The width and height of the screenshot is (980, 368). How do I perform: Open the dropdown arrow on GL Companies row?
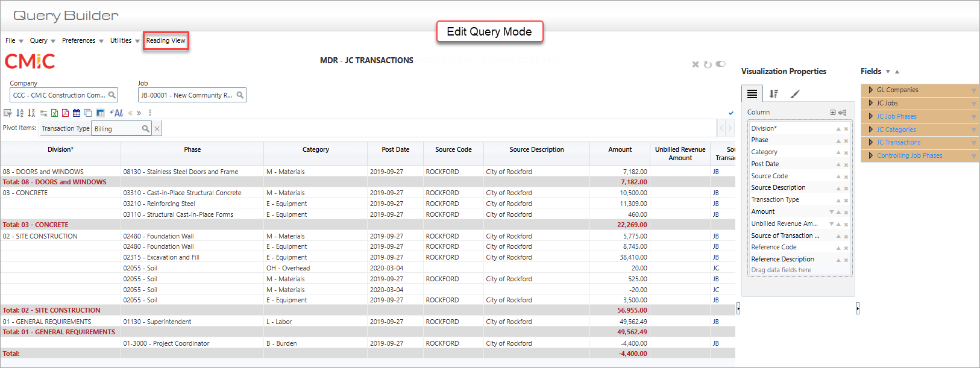tap(974, 90)
